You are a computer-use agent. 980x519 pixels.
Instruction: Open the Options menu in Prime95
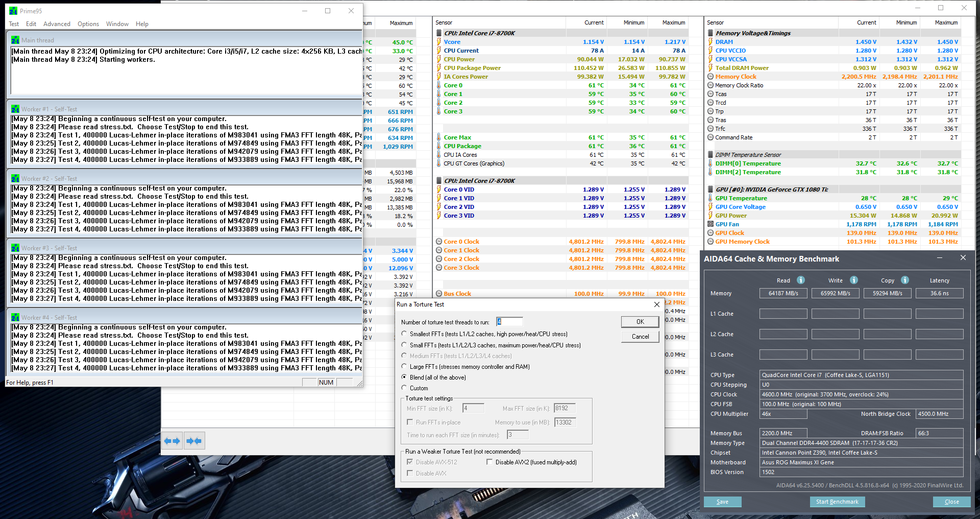88,24
